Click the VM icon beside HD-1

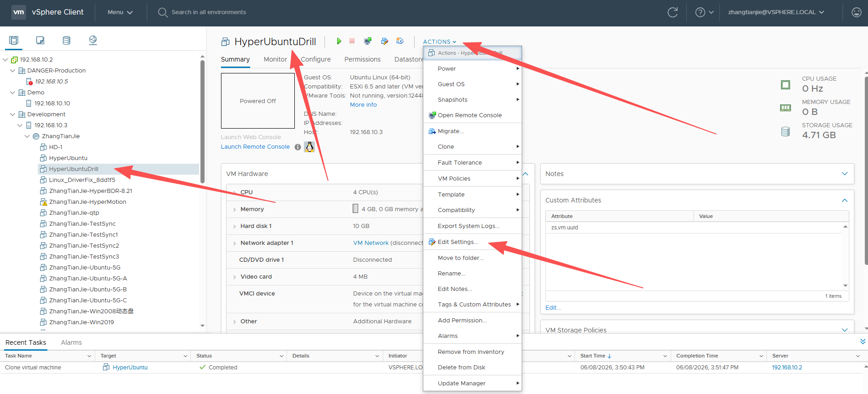click(43, 147)
